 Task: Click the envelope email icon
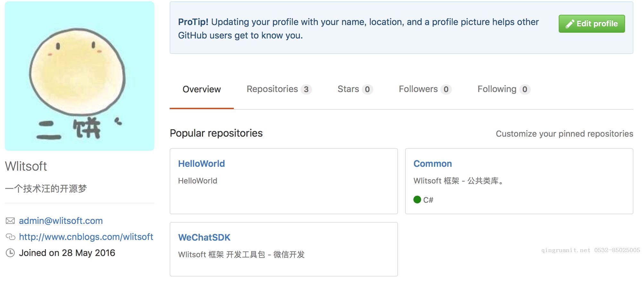click(10, 221)
